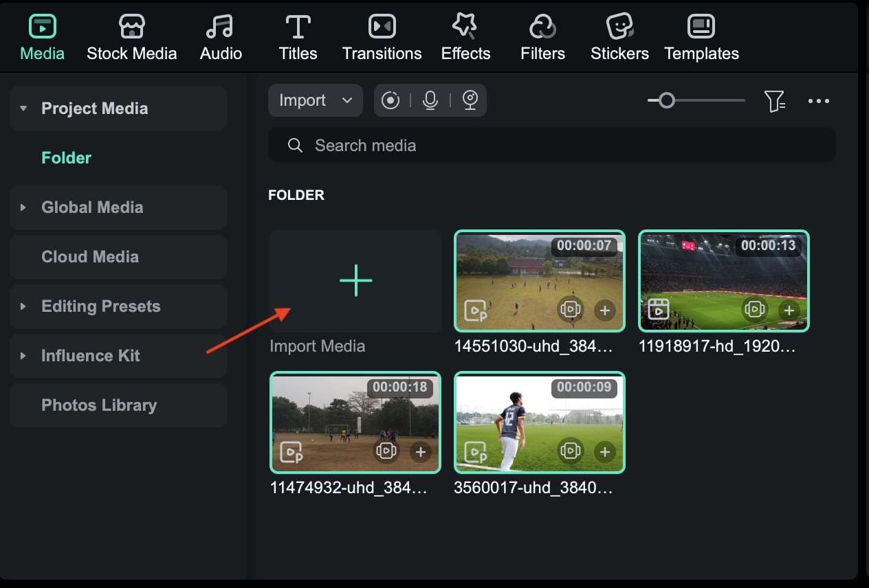Select Editing Presets label
The height and width of the screenshot is (588, 869).
pyautogui.click(x=101, y=306)
